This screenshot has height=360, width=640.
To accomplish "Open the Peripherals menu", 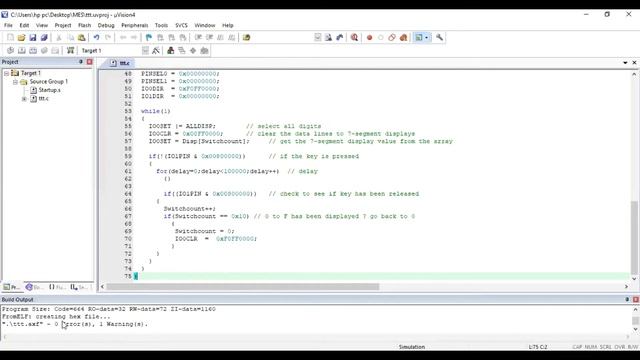I will point(135,25).
